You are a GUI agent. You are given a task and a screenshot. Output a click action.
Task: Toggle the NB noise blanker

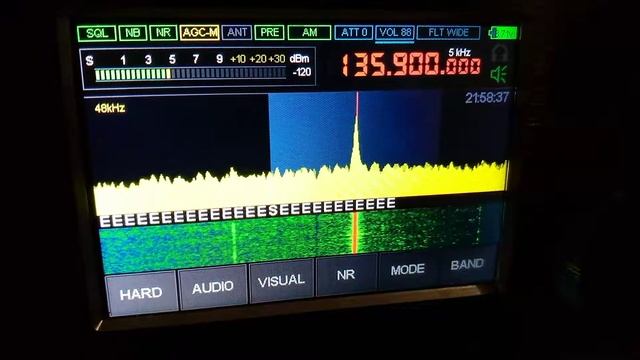tap(133, 33)
